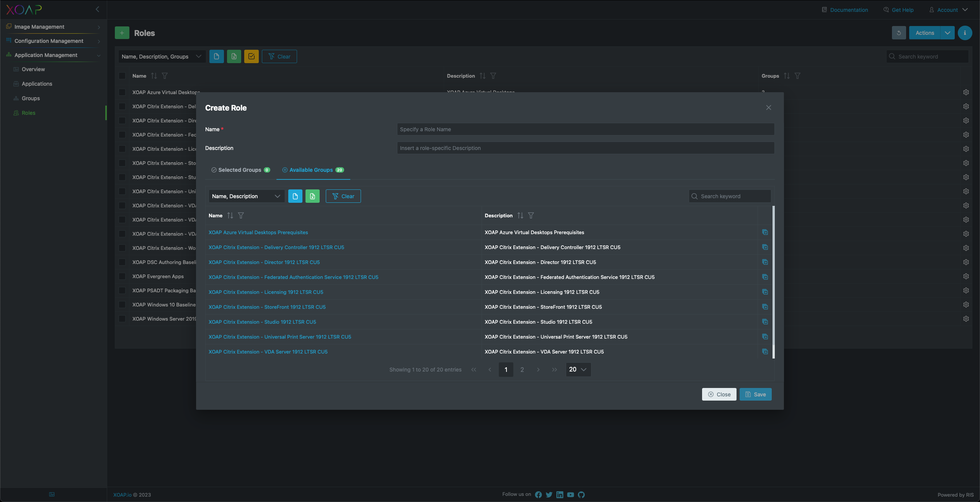Screen dimensions: 980x502
Task: Check the XOAP DSC Authoring Baseline role
Action: tap(122, 262)
